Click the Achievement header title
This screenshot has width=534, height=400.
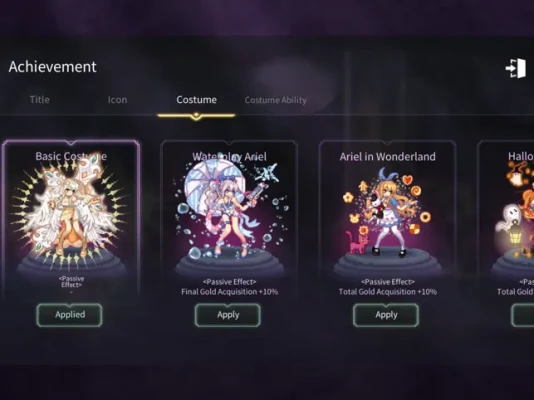pyautogui.click(x=52, y=67)
